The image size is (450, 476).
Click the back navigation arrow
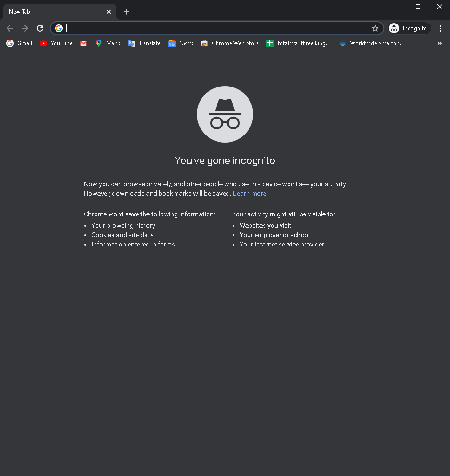pyautogui.click(x=10, y=28)
